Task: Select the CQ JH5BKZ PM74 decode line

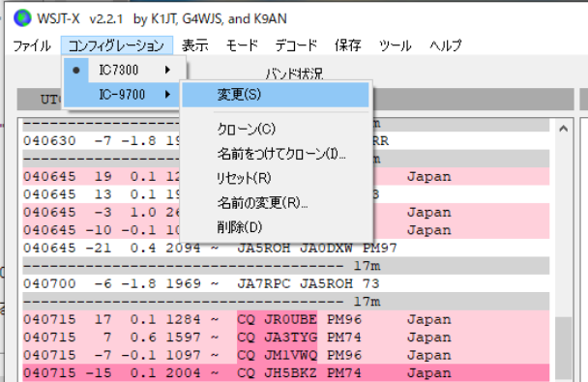Action: [x=285, y=373]
